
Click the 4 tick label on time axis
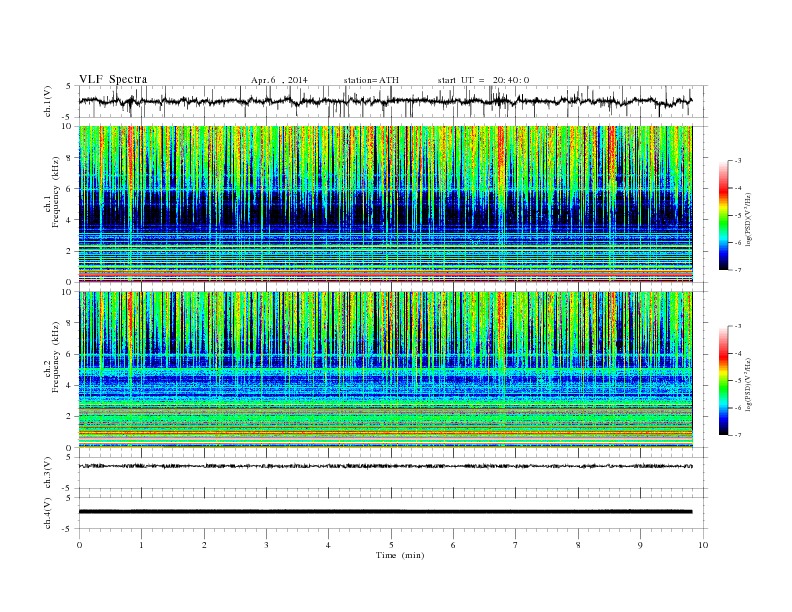329,545
